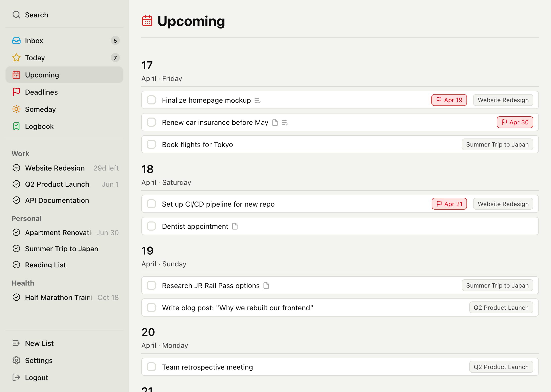
Task: Open the Q2 Product Launch project
Action: tap(64, 184)
